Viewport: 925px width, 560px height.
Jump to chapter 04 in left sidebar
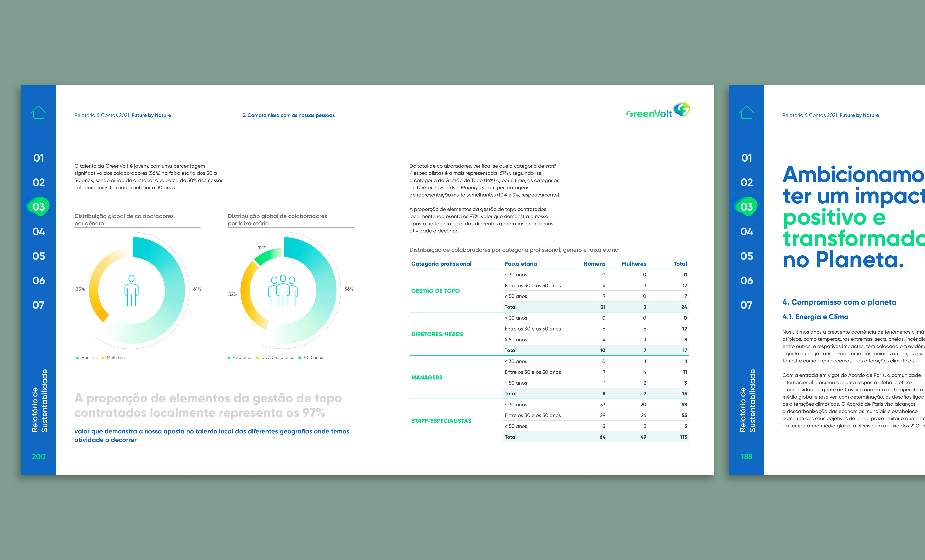point(39,232)
